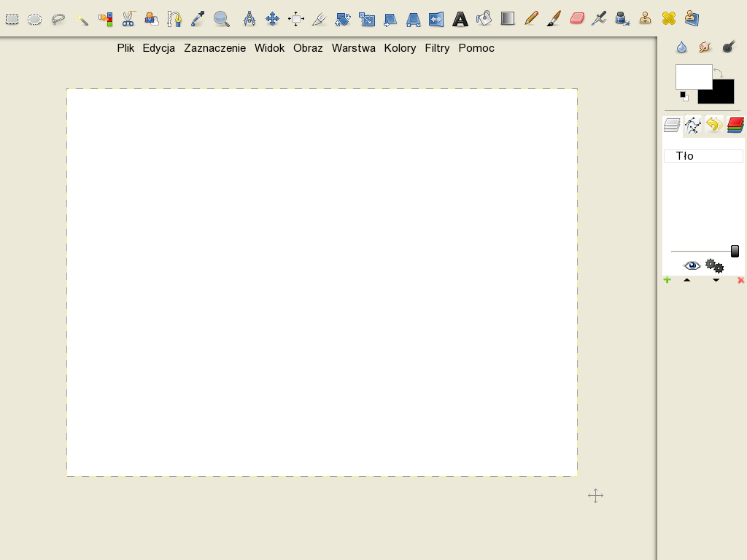Open the Filtry menu
Image resolution: width=747 pixels, height=560 pixels.
437,48
